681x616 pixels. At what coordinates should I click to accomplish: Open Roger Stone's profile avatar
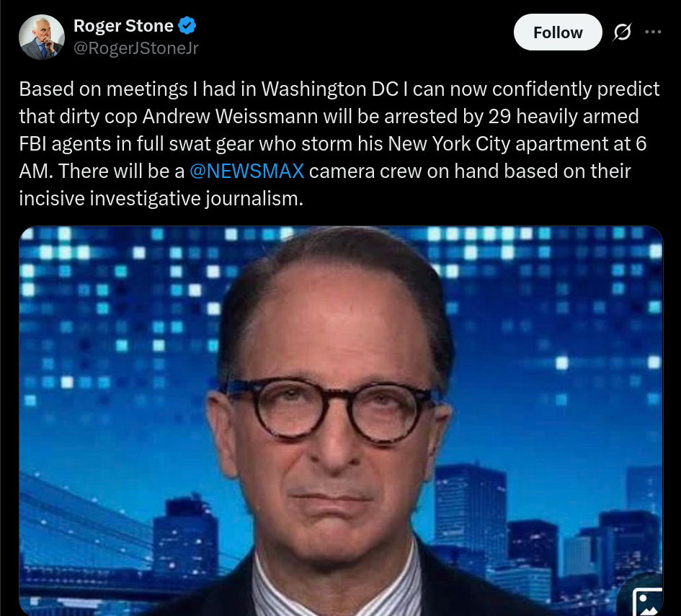[42, 37]
